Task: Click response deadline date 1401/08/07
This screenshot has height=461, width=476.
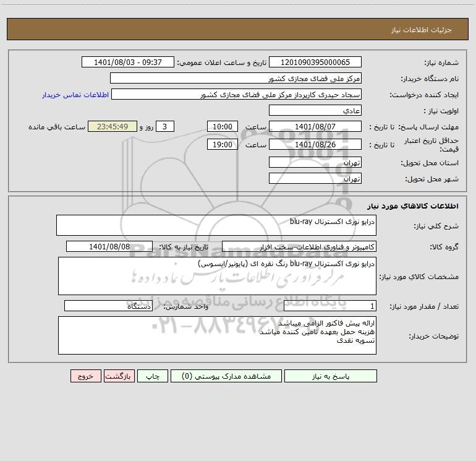Action: (315, 126)
